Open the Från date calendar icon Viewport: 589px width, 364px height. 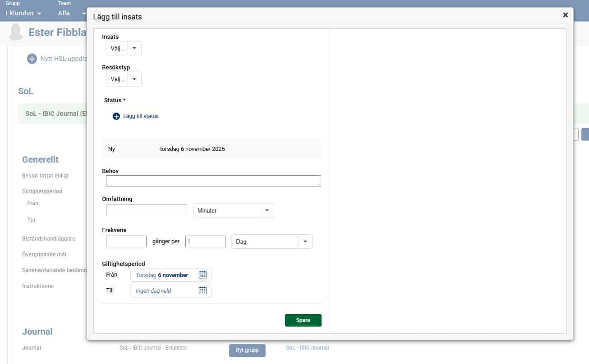[202, 275]
